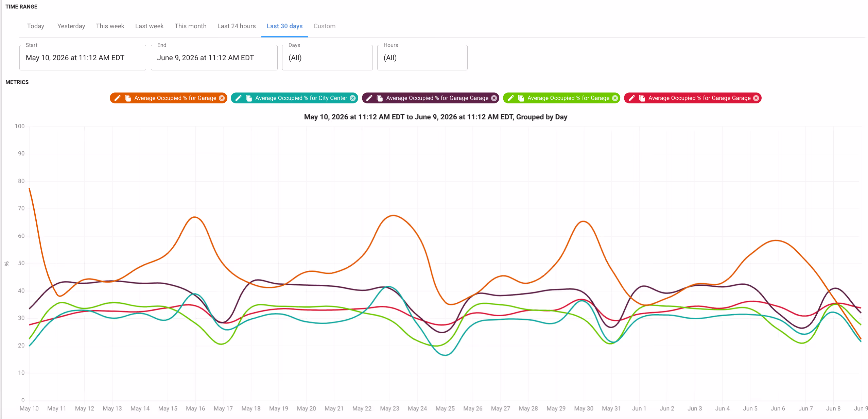Image resolution: width=868 pixels, height=419 pixels.
Task: Click the teal line dip at May 25
Action: [x=445, y=355]
